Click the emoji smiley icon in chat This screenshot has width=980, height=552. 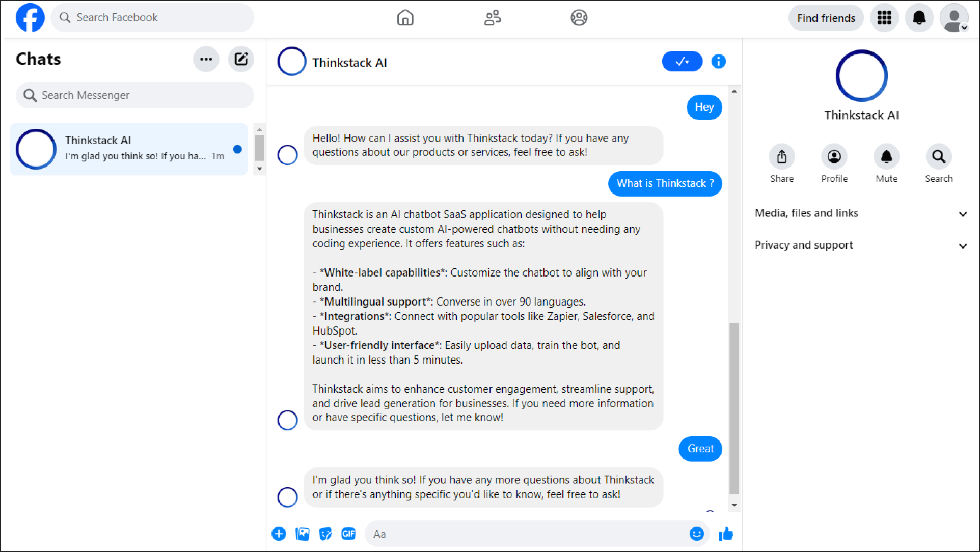[698, 534]
